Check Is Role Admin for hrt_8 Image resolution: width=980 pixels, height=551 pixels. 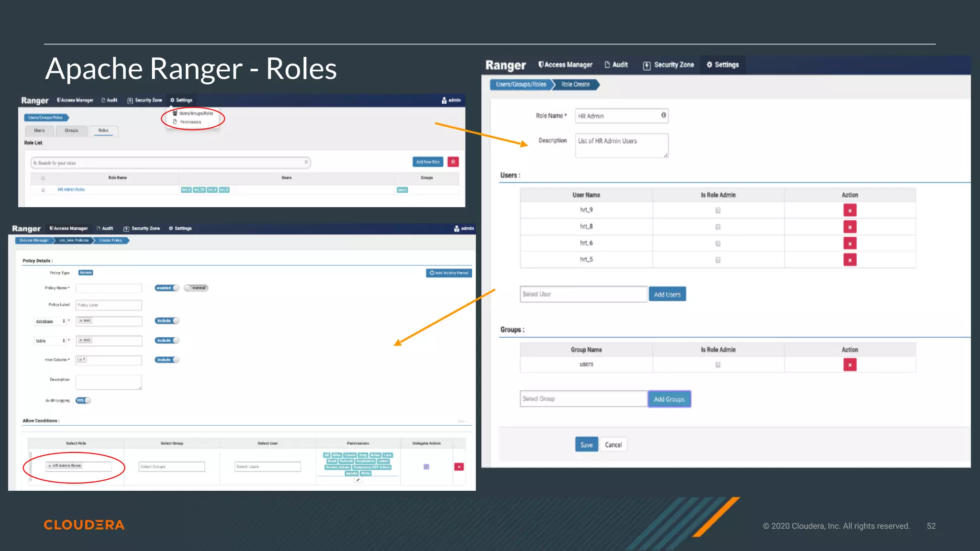click(x=718, y=227)
